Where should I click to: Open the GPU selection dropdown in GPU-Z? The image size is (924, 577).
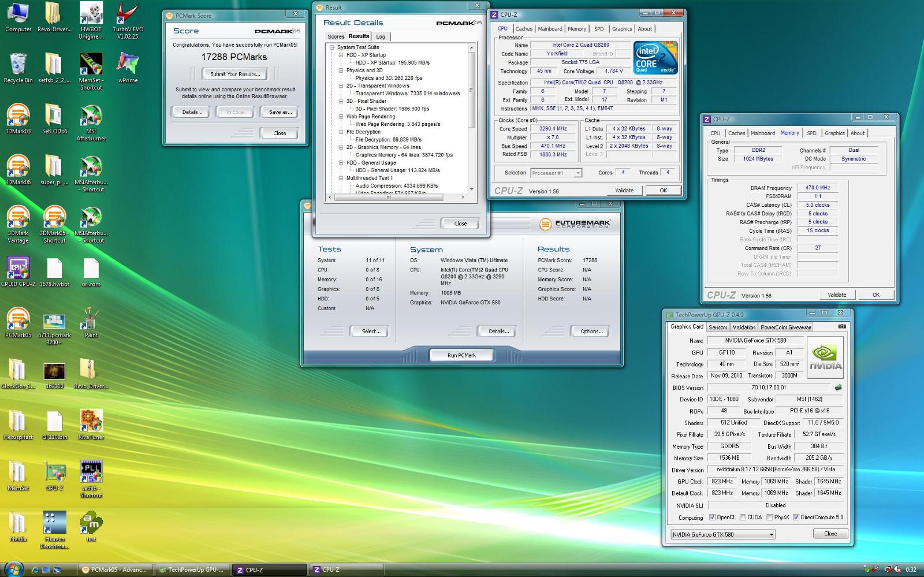(723, 534)
